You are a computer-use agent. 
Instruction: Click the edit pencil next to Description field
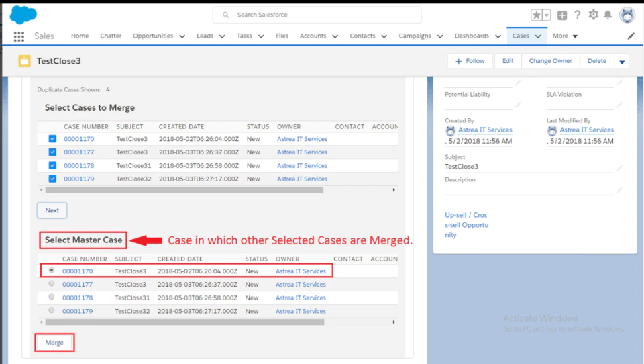pyautogui.click(x=619, y=189)
